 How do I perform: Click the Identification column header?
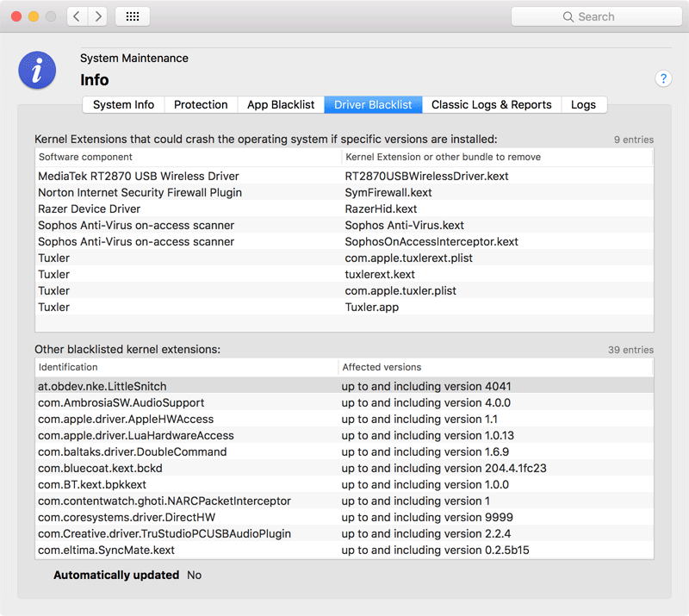pos(186,367)
